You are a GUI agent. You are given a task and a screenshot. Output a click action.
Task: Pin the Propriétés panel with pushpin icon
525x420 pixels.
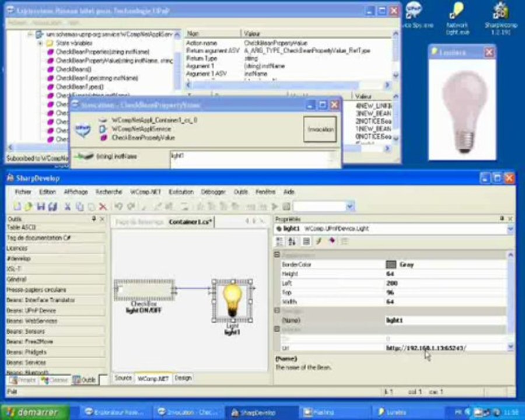coord(502,218)
